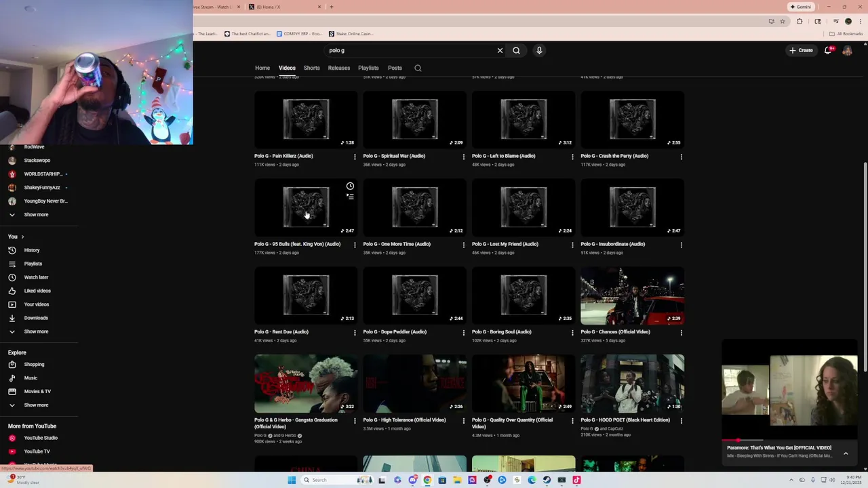Add 95 Bulls to Watch later
Image resolution: width=868 pixels, height=488 pixels.
click(350, 186)
